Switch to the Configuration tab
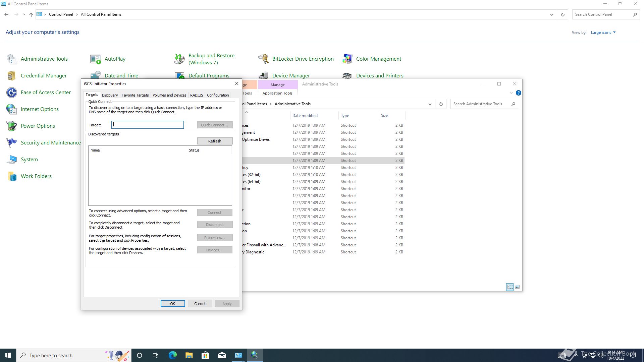Viewport: 644px width, 362px height. point(218,95)
